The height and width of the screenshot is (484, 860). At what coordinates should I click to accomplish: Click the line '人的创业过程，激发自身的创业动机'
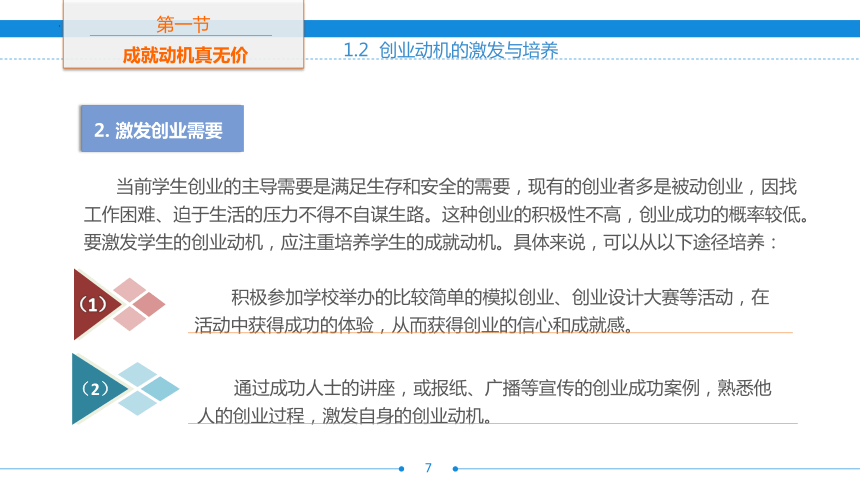coord(344,416)
